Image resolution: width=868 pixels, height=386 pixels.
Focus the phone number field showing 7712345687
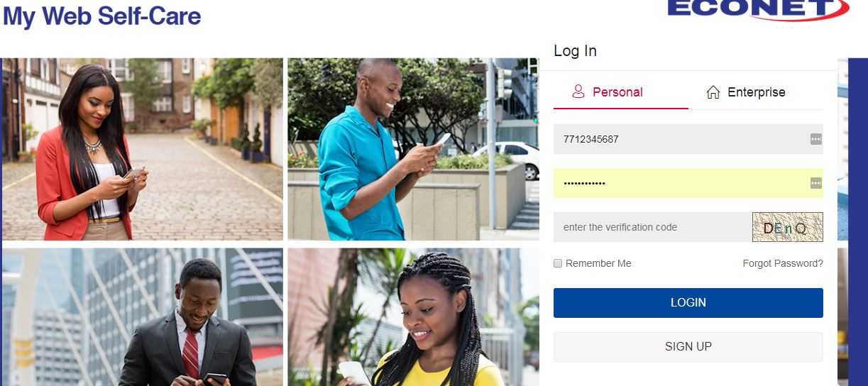coord(688,139)
